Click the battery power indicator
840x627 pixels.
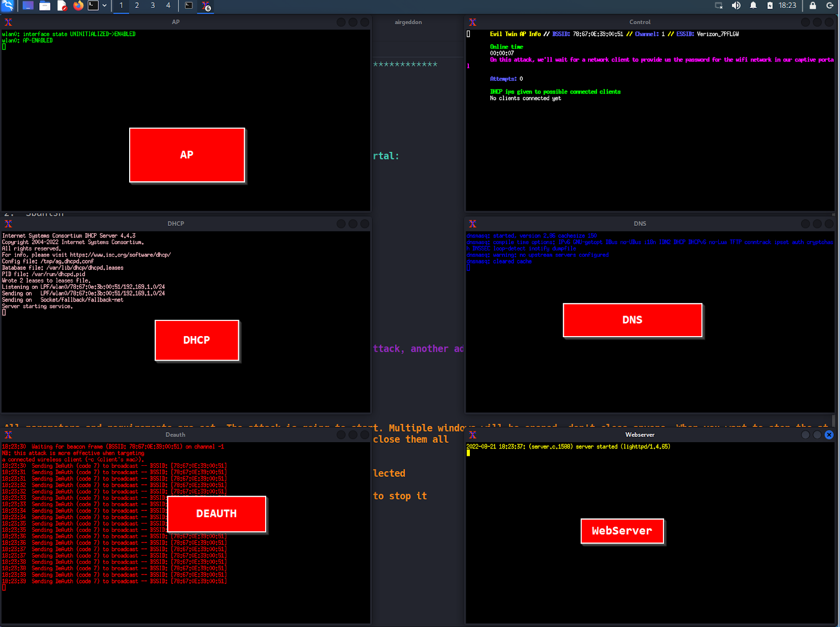coord(770,6)
